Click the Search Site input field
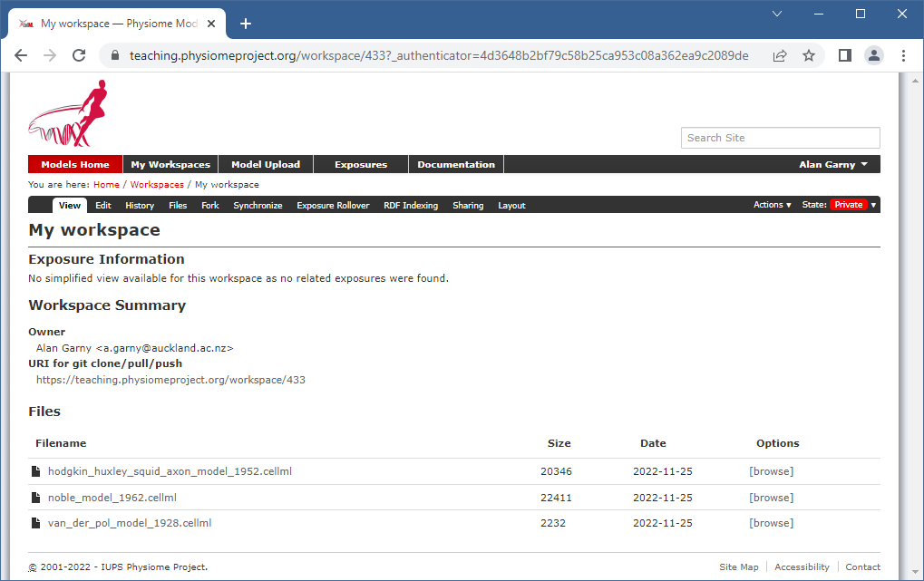The image size is (924, 581). (780, 138)
